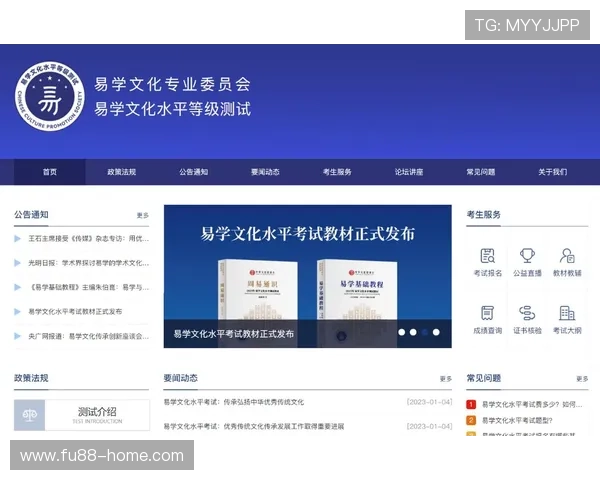The width and height of the screenshot is (600, 480).
Task: Open notice 易学文化水平考试教材正式发布 in list
Action: (x=75, y=312)
